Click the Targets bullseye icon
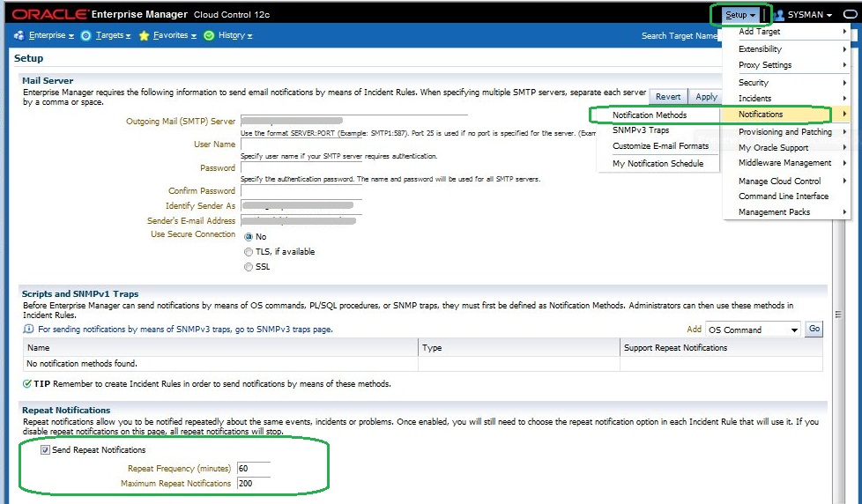Image resolution: width=862 pixels, height=504 pixels. point(85,36)
